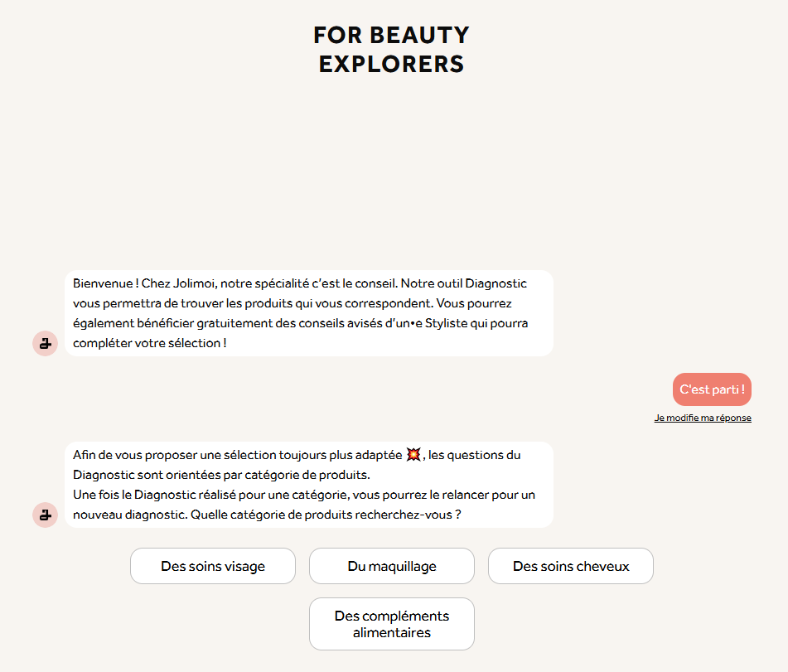788x672 pixels.
Task: Click the explosion emoji in the second message
Action: (413, 455)
